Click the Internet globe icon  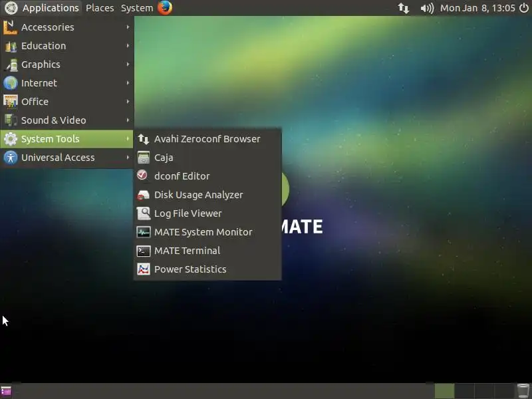pyautogui.click(x=11, y=83)
